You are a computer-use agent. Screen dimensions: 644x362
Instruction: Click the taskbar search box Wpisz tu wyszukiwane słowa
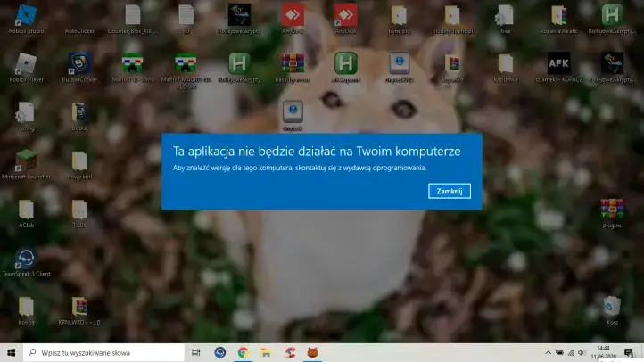103,352
